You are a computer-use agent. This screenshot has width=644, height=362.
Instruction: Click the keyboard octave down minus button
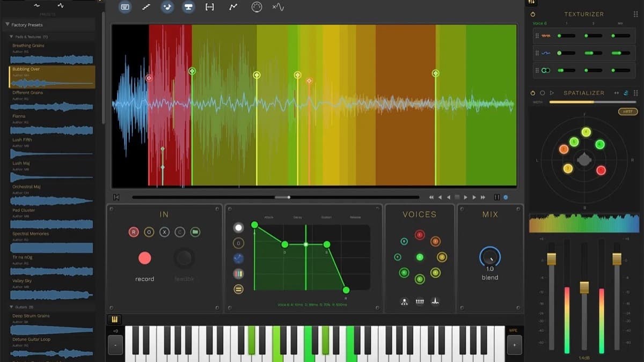point(115,345)
